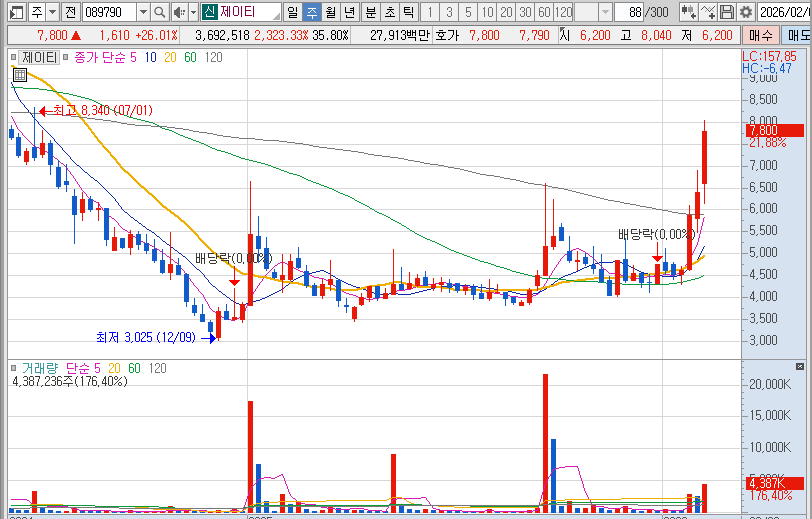The height and width of the screenshot is (519, 812).
Task: Click the LC:157.85 indicator text
Action: click(x=770, y=56)
